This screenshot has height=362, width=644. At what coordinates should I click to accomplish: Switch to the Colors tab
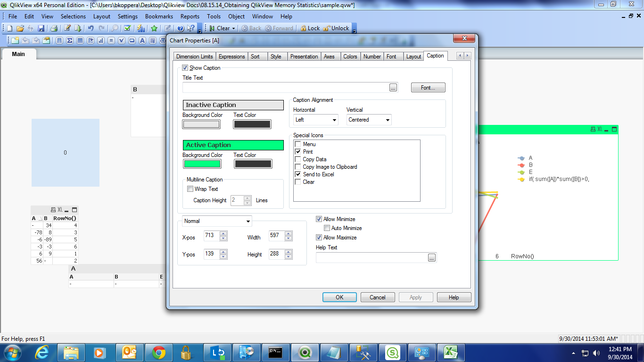point(350,57)
